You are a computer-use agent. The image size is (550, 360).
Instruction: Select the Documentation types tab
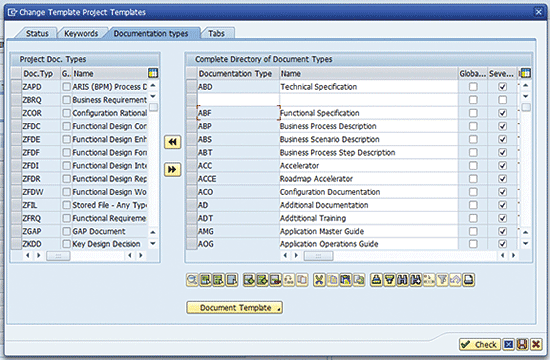[151, 33]
